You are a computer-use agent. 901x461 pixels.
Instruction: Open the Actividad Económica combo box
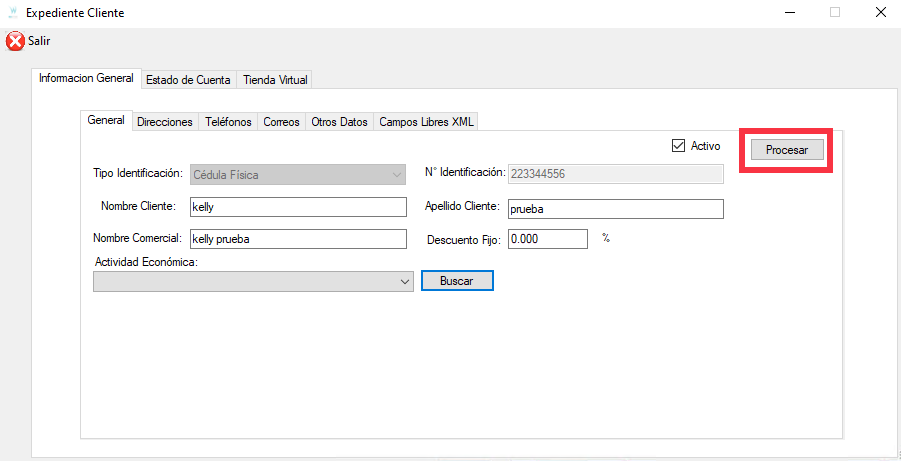tap(252, 282)
